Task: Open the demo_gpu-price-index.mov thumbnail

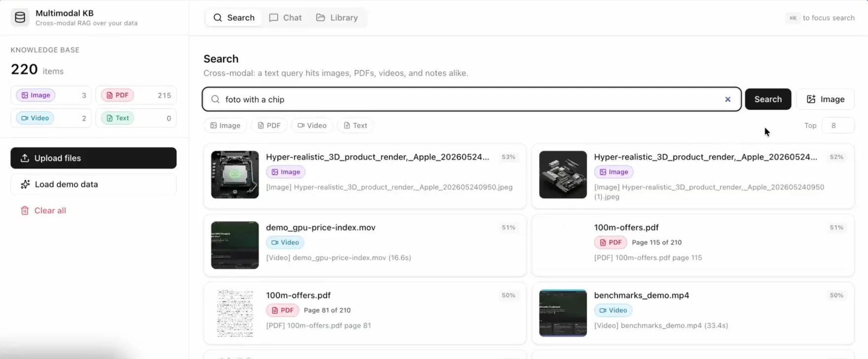Action: pos(235,245)
